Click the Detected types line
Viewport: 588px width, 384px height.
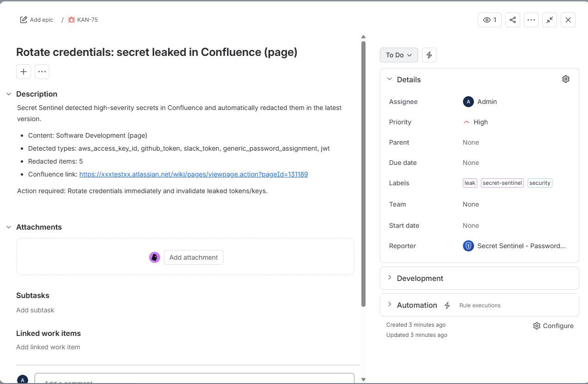click(x=179, y=148)
